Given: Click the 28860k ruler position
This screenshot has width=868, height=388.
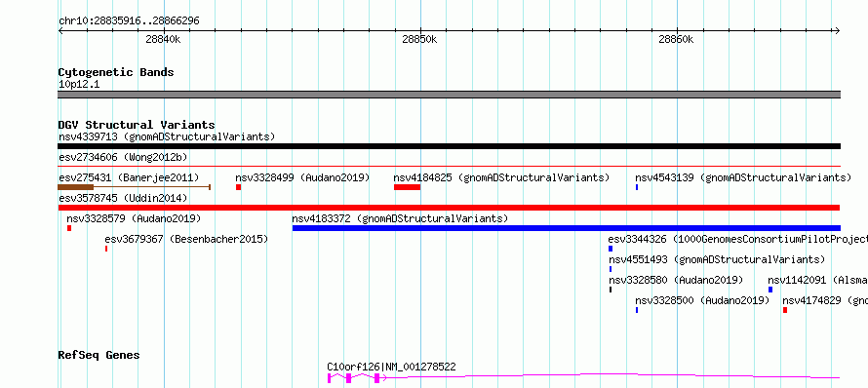Looking at the screenshot, I should click(x=676, y=39).
